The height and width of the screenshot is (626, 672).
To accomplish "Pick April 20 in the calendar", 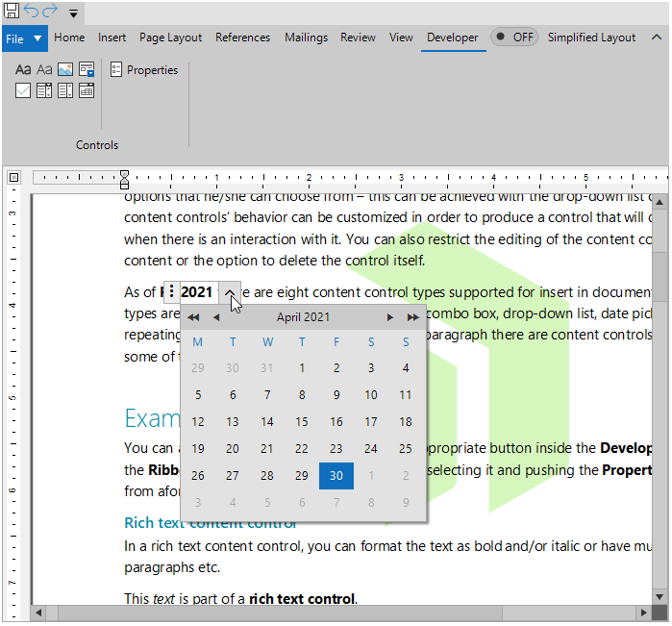I will [x=233, y=449].
